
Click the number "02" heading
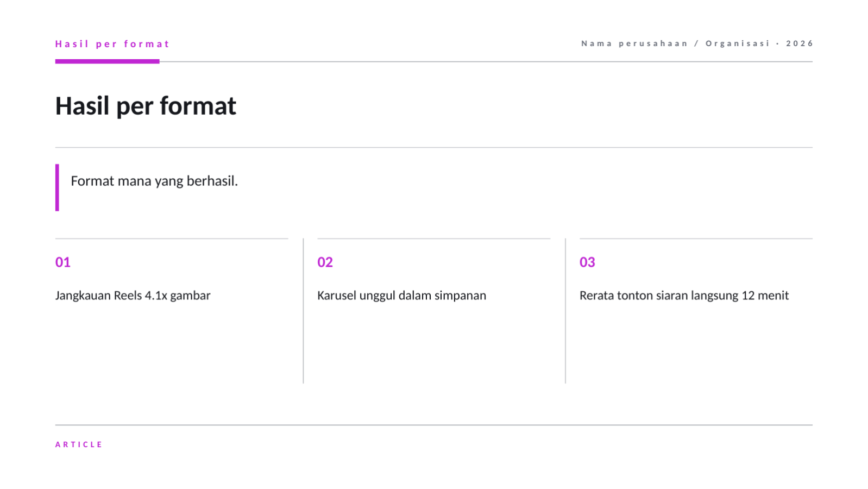325,262
